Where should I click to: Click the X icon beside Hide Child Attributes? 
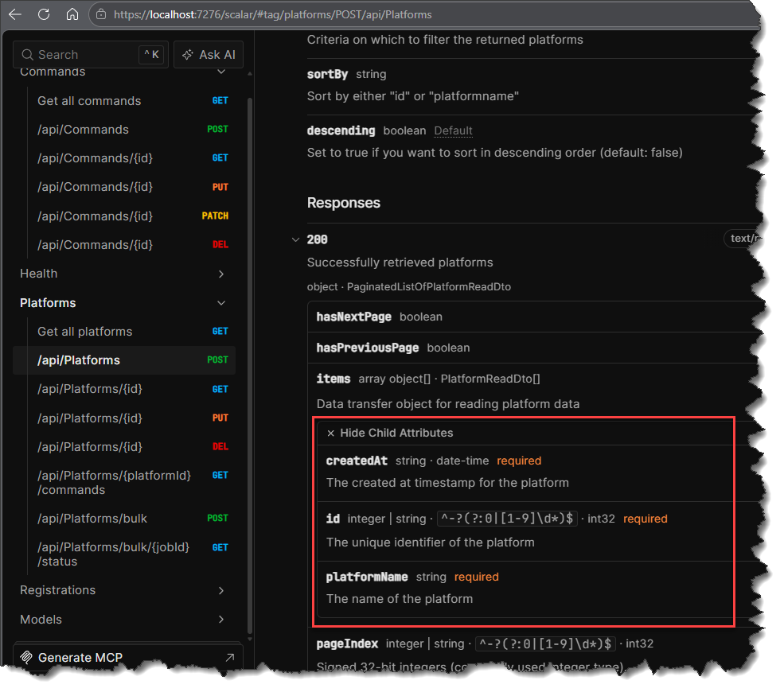tap(330, 434)
